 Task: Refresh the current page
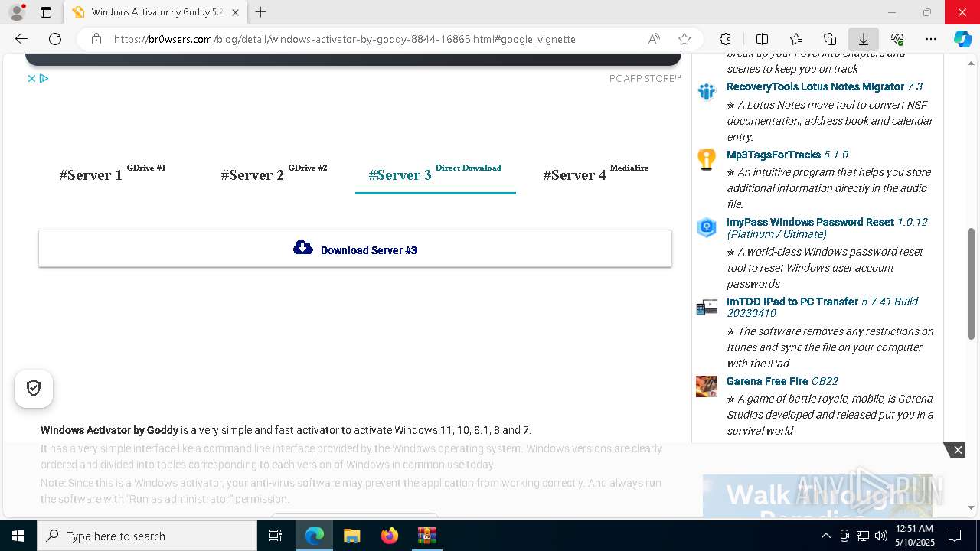click(x=55, y=39)
